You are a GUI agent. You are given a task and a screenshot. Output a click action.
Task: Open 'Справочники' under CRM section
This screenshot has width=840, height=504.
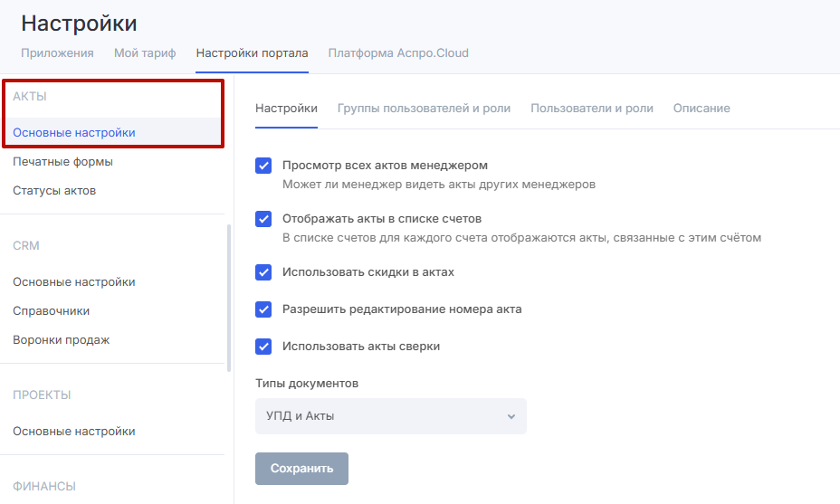[x=51, y=311]
